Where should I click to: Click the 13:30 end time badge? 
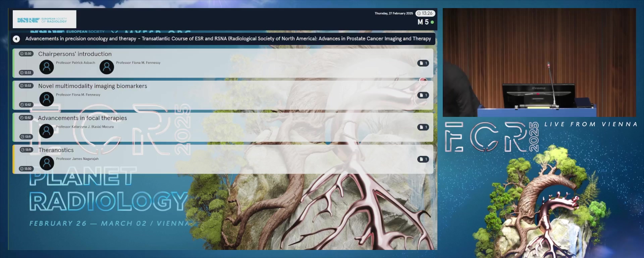(26, 169)
